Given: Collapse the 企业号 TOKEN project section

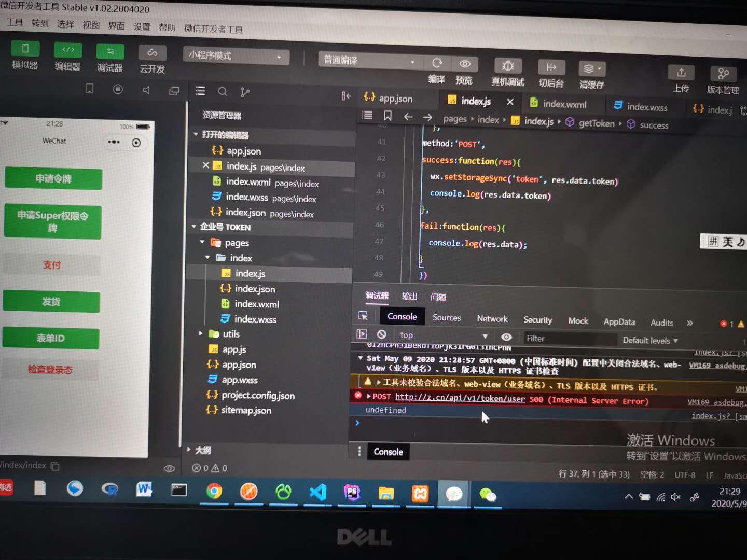Looking at the screenshot, I should pos(194,227).
